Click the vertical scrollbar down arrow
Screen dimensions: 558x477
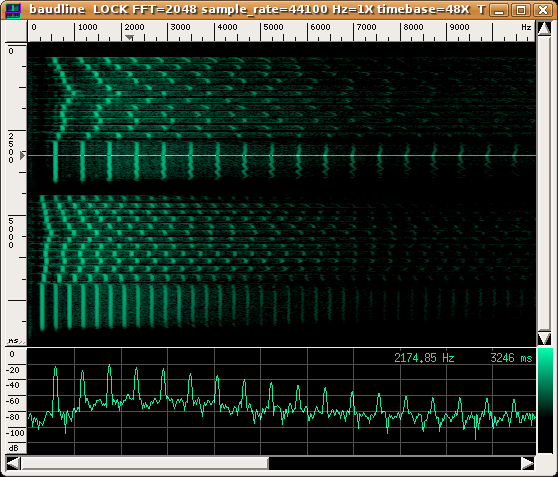(x=544, y=338)
